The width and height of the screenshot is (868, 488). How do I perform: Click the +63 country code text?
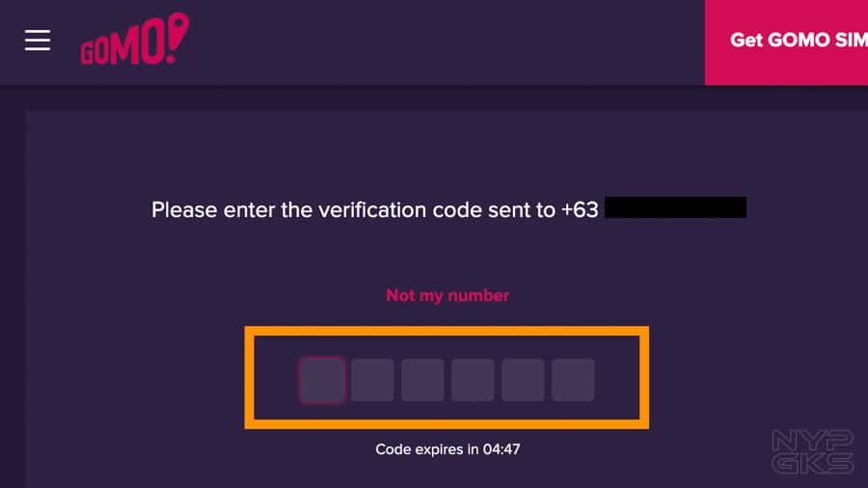click(x=580, y=210)
